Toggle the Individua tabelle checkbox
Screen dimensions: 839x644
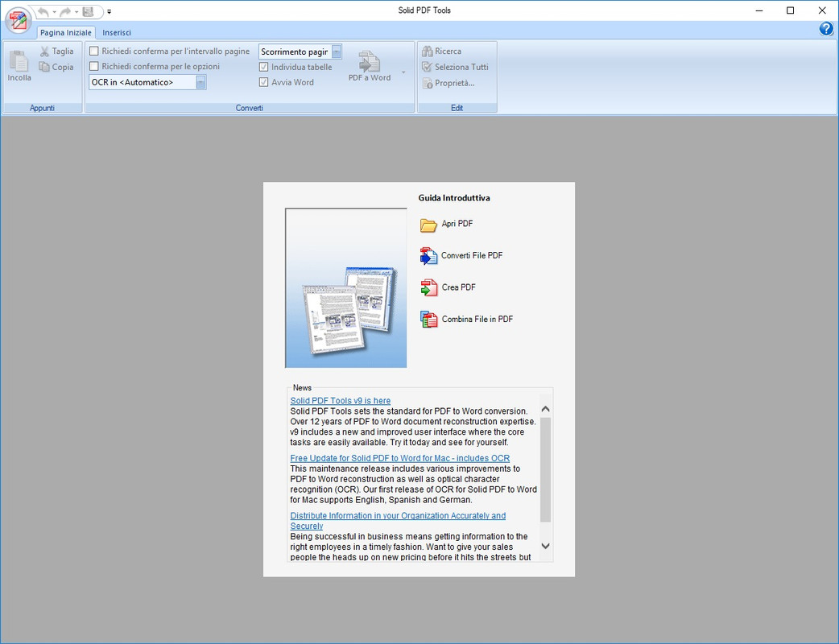click(264, 67)
